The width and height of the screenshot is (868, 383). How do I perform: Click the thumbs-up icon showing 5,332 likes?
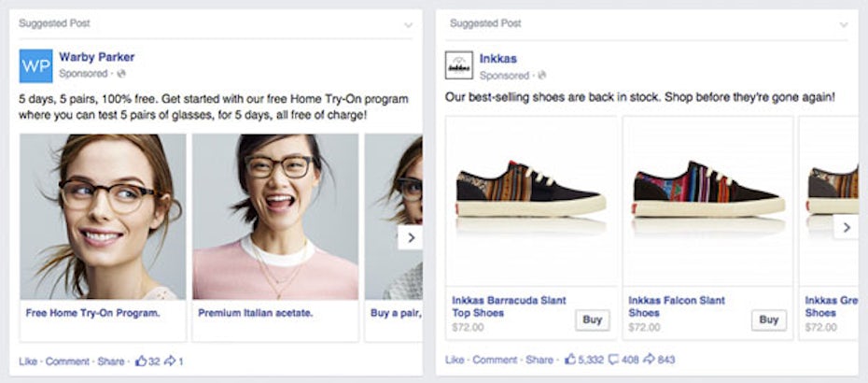(x=569, y=360)
